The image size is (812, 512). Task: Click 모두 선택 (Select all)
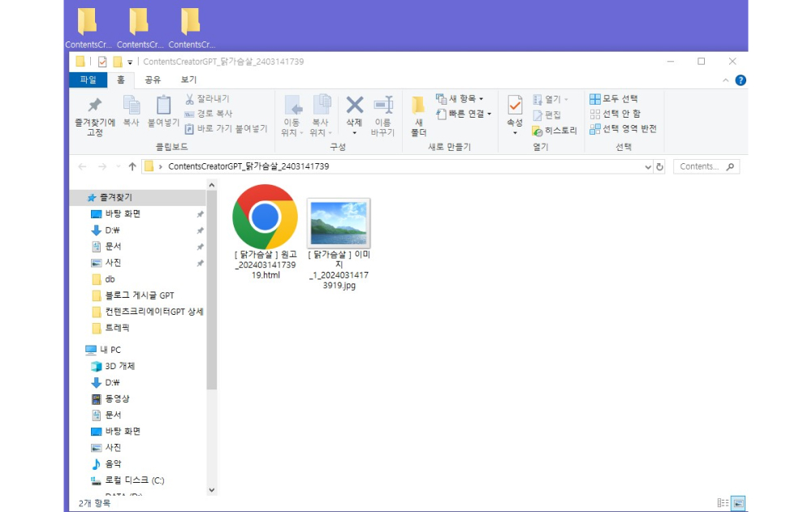(x=614, y=98)
